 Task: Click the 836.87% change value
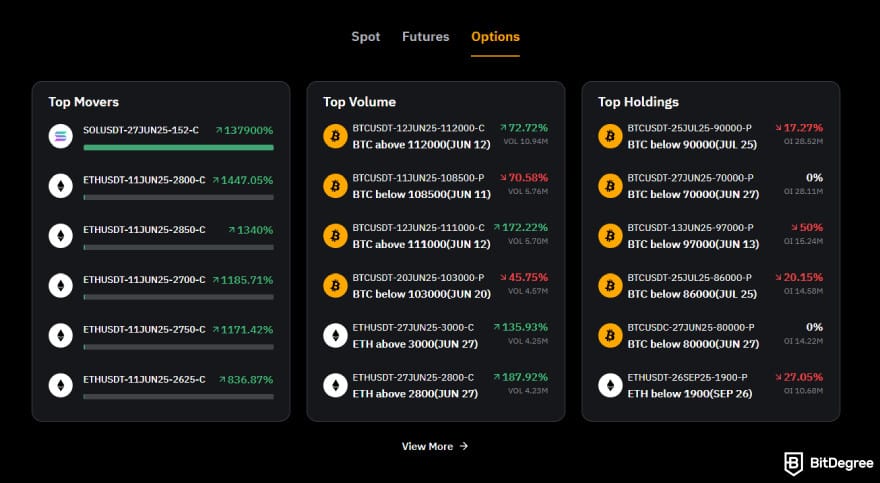[246, 380]
